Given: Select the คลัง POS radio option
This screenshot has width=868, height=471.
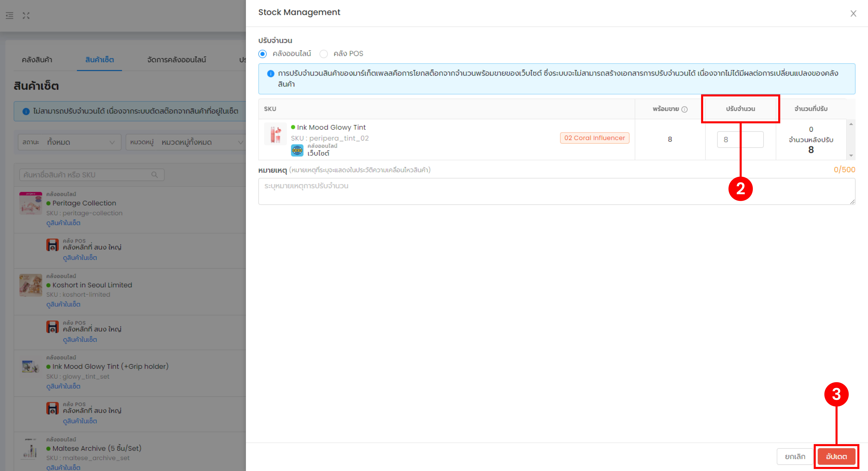Looking at the screenshot, I should [x=324, y=54].
